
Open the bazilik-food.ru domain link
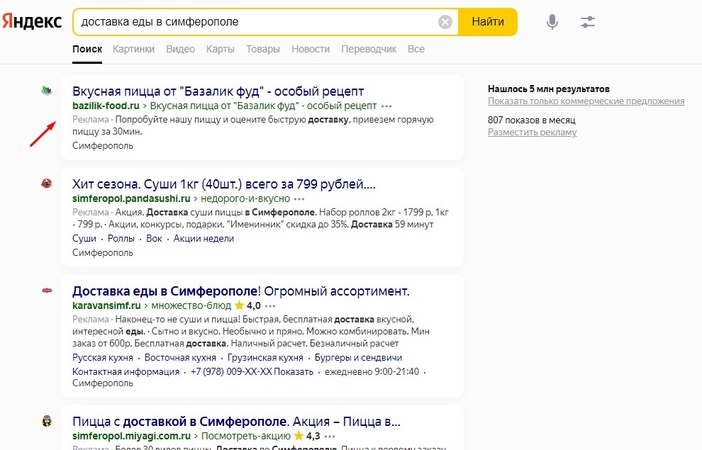pos(106,106)
